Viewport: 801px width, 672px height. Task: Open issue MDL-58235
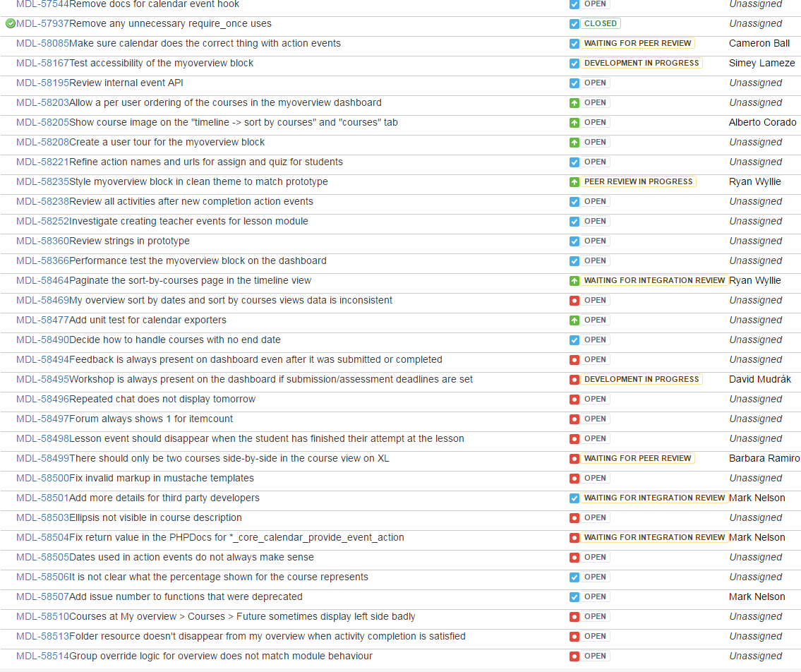pos(42,181)
